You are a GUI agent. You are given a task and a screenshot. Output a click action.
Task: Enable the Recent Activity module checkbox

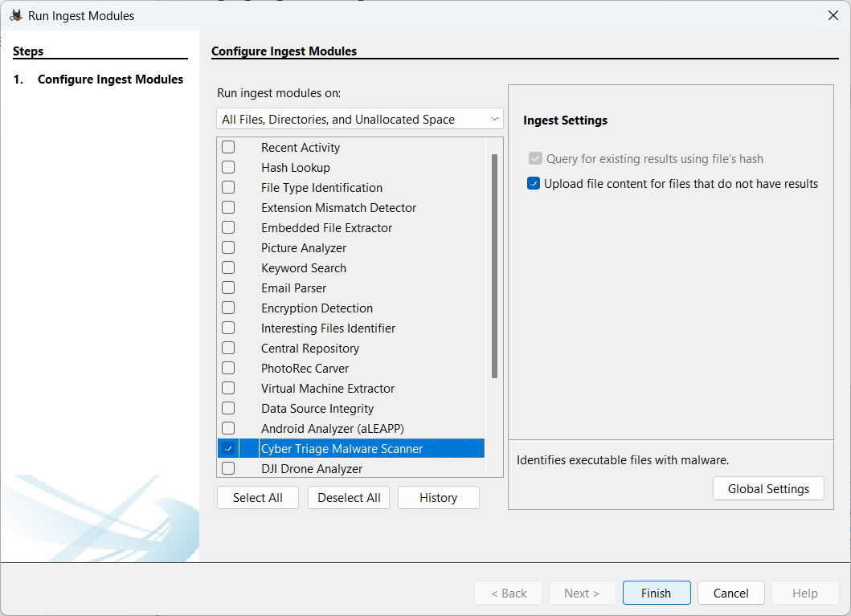coord(228,147)
